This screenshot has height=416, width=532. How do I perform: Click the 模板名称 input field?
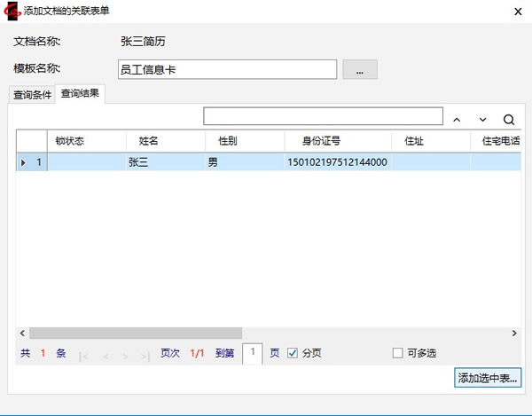[227, 69]
